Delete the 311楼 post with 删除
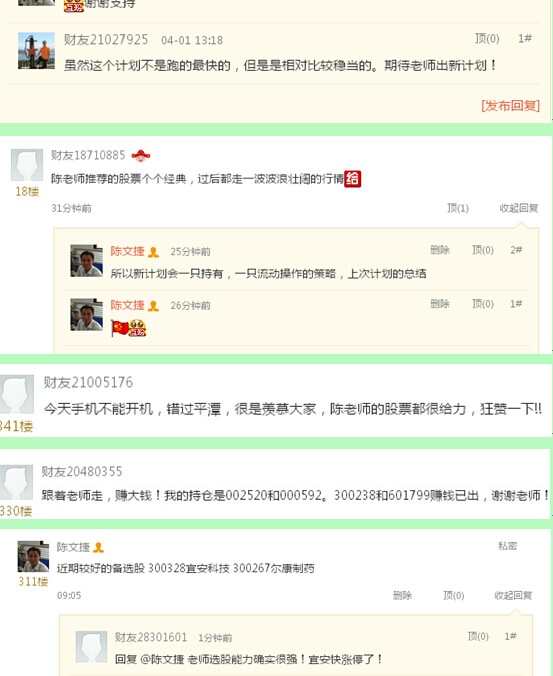The width and height of the screenshot is (553, 676). (402, 595)
